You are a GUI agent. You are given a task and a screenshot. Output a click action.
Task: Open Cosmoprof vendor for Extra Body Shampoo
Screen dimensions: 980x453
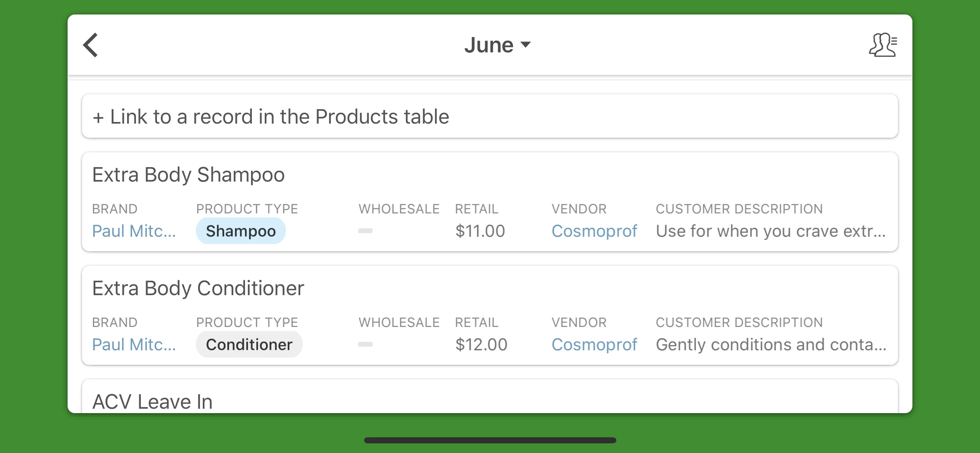594,231
